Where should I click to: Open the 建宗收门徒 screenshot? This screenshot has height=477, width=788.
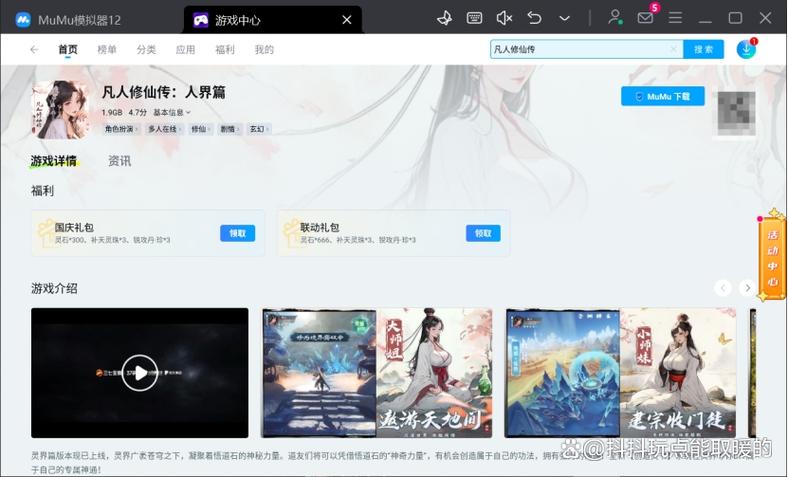[x=621, y=373]
